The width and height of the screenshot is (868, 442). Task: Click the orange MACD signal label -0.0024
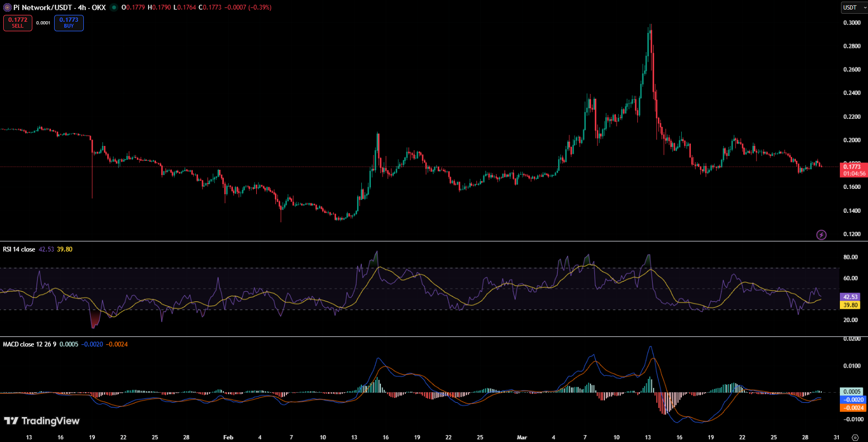[x=854, y=408]
